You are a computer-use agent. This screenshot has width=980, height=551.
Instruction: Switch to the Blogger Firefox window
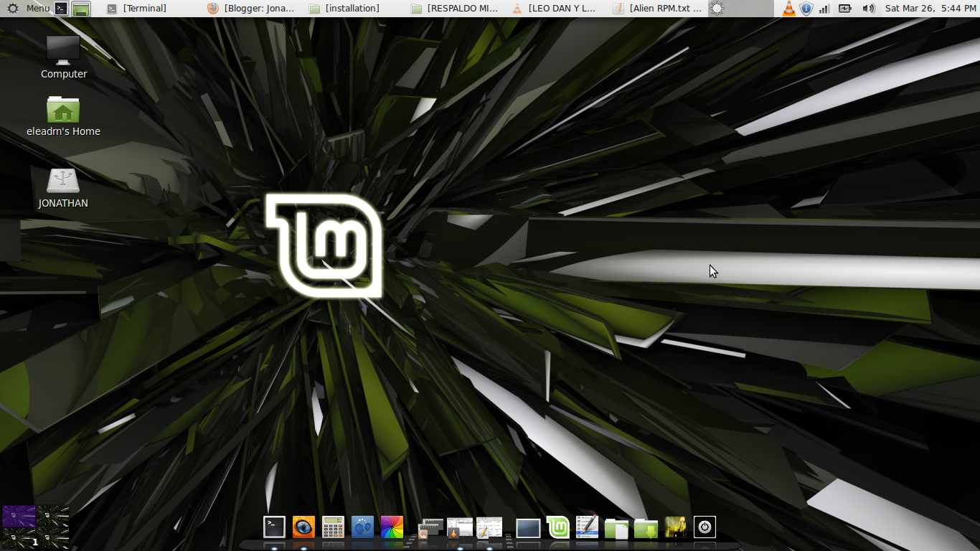pyautogui.click(x=251, y=9)
